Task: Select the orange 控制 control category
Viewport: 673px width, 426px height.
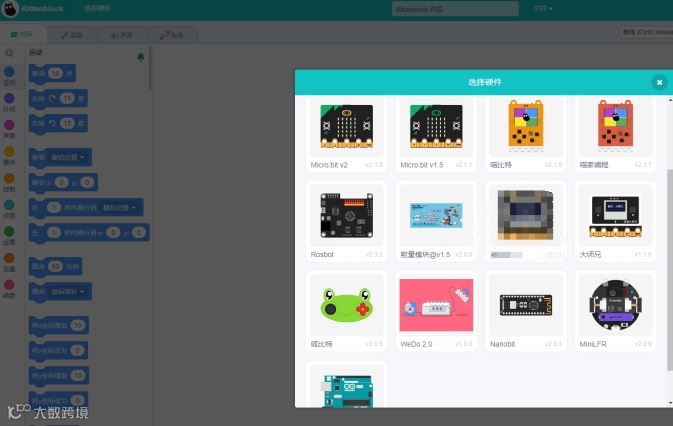Action: click(x=9, y=183)
